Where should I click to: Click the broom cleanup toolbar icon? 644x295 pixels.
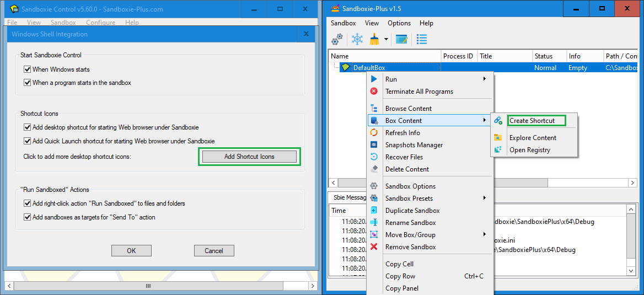coord(374,39)
